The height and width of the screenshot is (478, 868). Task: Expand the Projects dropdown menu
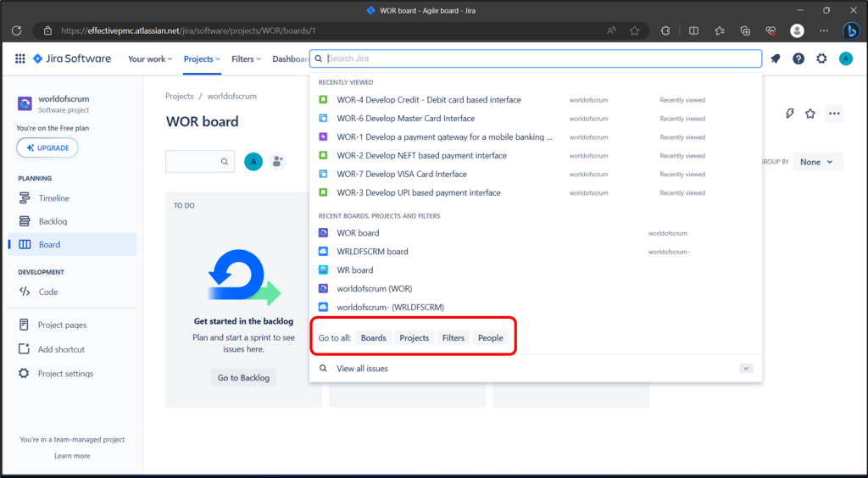click(x=202, y=58)
